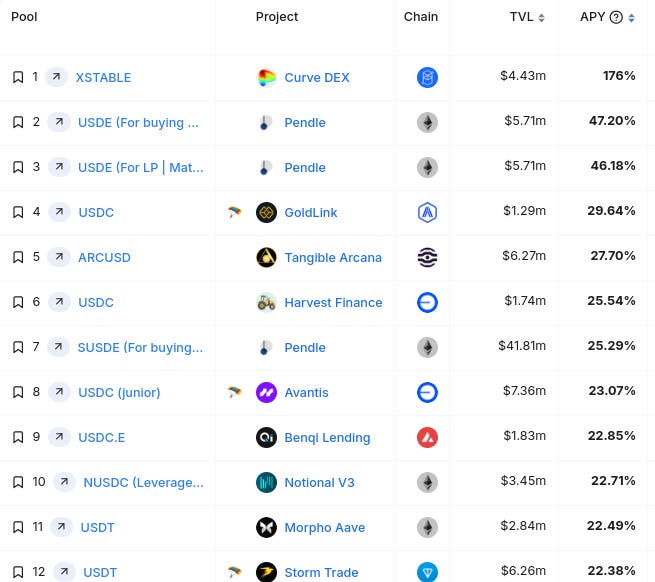Bookmark the USDE (For LP | Mat... pool

click(x=18, y=168)
